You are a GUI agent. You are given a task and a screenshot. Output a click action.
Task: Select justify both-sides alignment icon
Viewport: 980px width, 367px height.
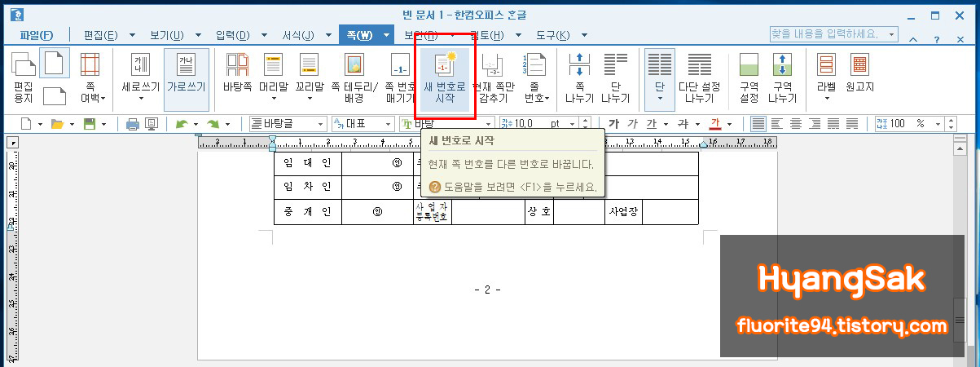(x=758, y=124)
